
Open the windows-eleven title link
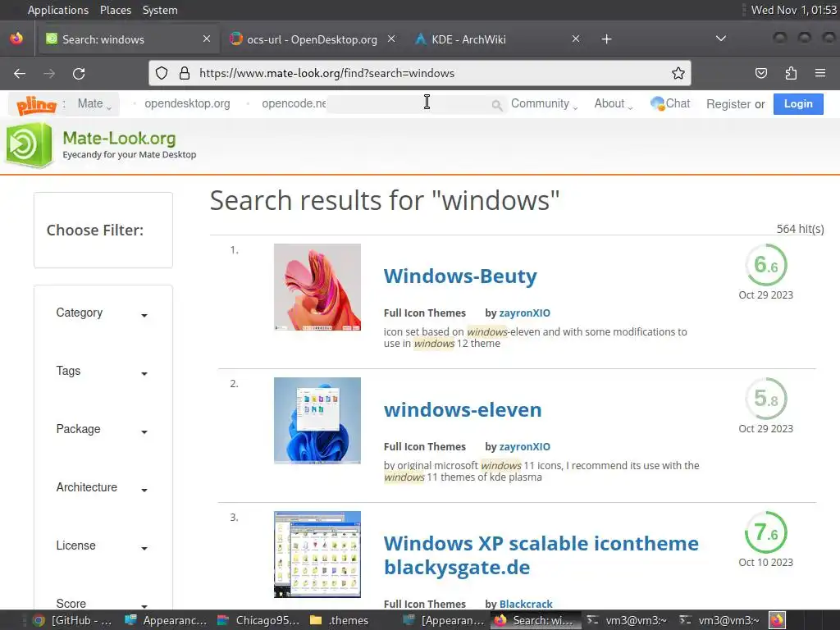463,410
